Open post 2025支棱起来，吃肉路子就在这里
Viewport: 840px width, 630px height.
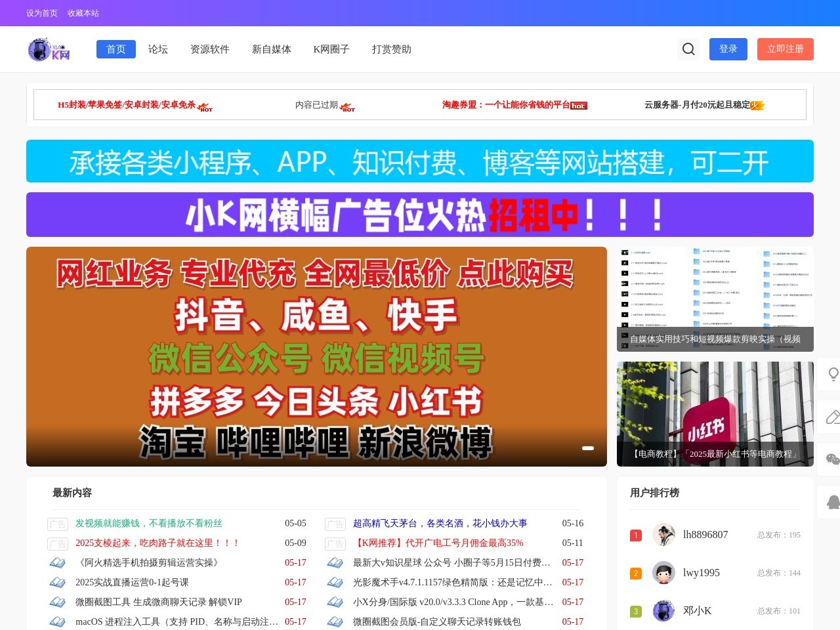pos(158,543)
